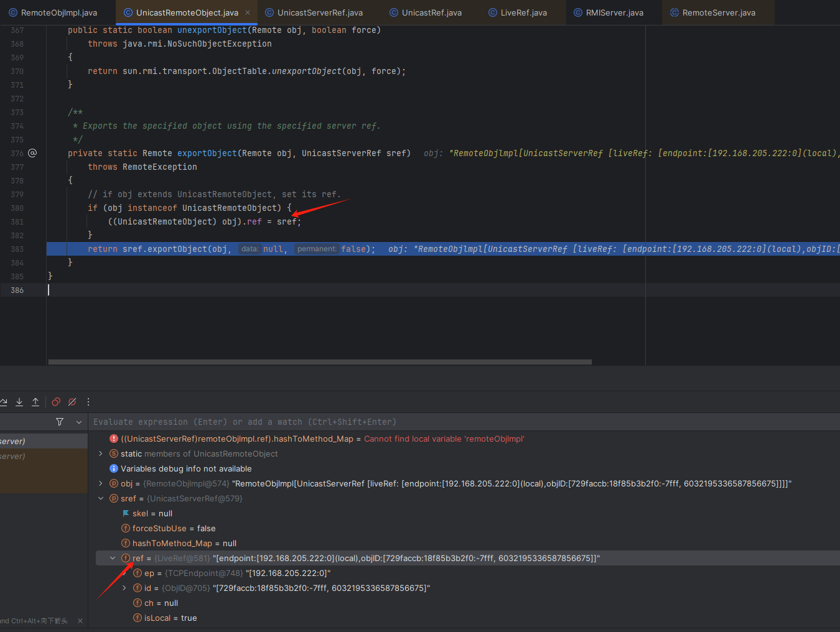Click the field icon beside ch = null
The image size is (840, 632).
pyautogui.click(x=138, y=603)
